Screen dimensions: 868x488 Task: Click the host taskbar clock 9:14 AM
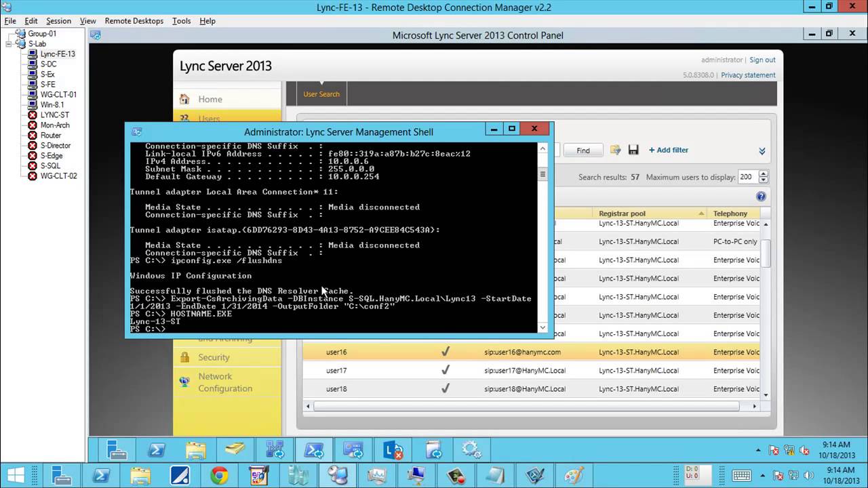841,470
